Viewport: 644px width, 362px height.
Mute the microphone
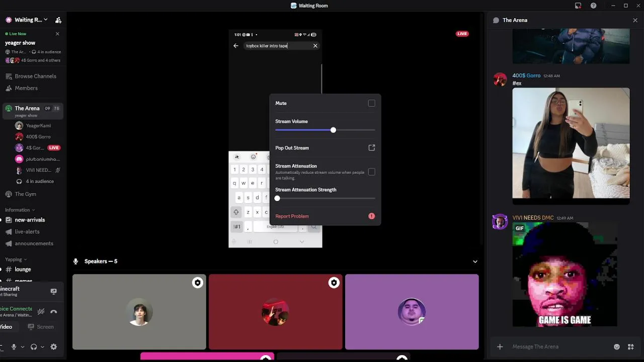14,347
